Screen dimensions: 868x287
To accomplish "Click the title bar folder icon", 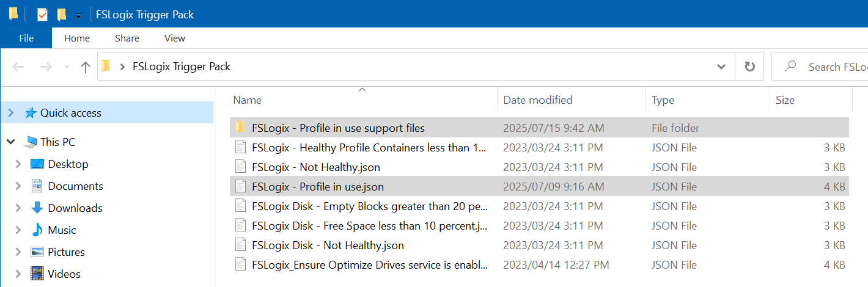I will point(13,14).
